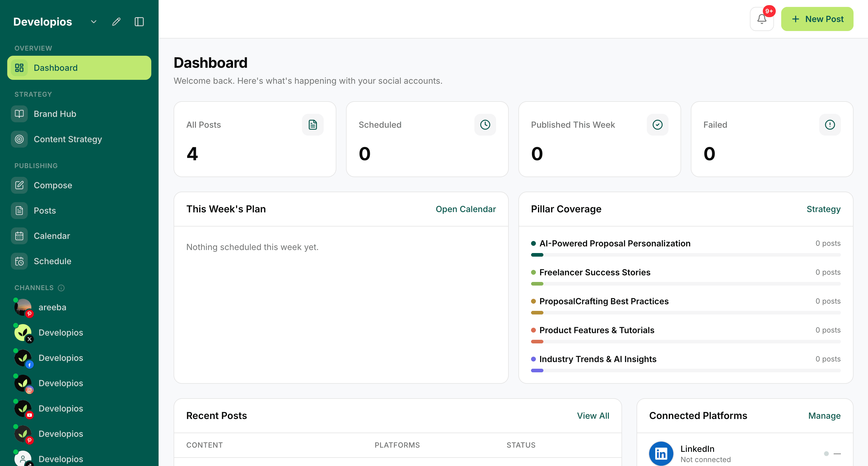Click the Scheduled clock icon
Image resolution: width=868 pixels, height=466 pixels.
coord(485,125)
